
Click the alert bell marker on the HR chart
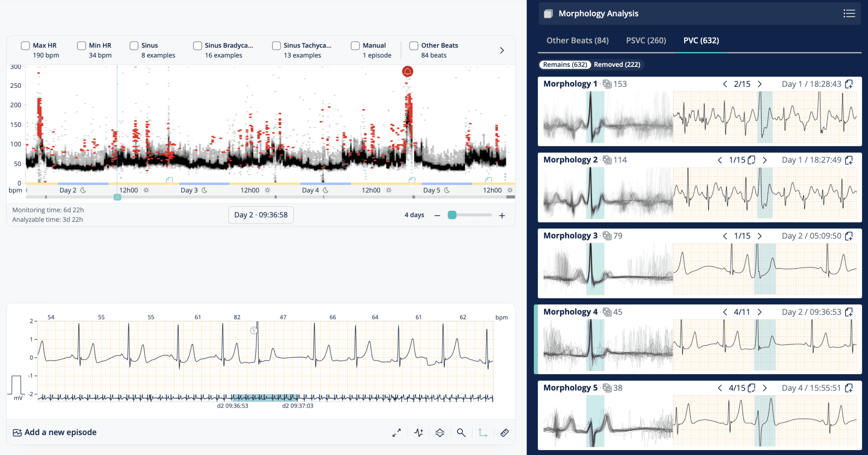pyautogui.click(x=408, y=71)
